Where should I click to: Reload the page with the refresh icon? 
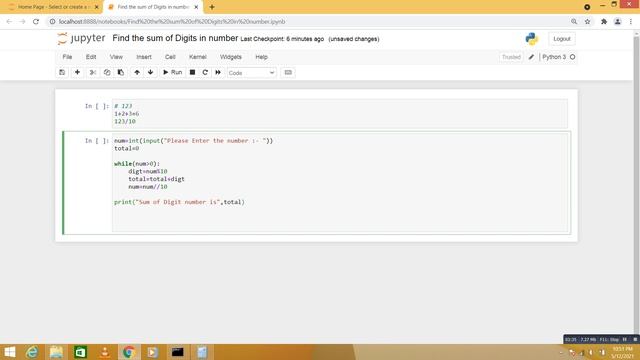click(x=36, y=22)
